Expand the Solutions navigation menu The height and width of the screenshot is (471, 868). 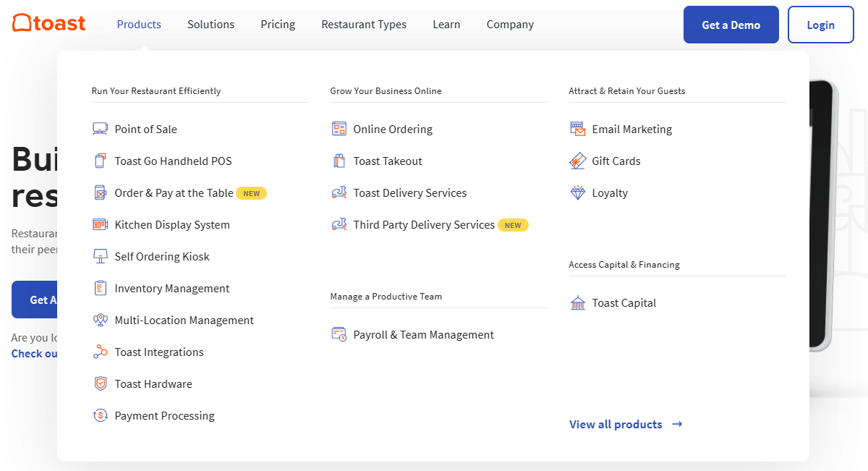point(210,25)
